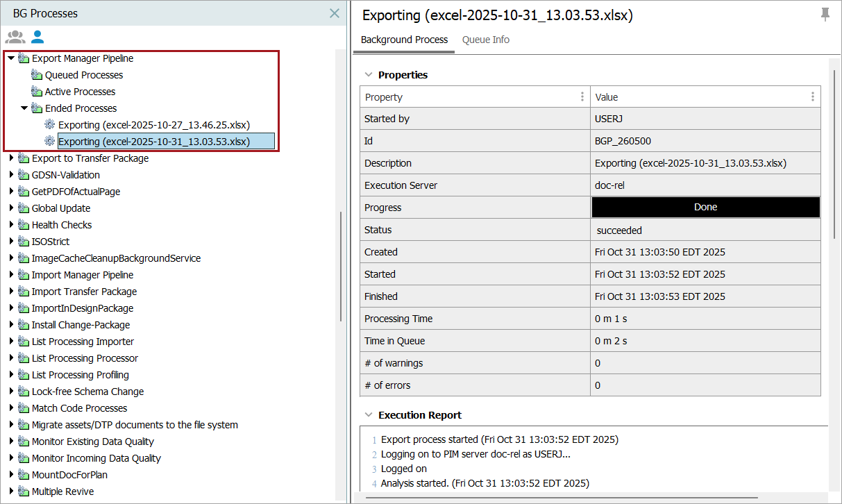Open Value column options menu

813,97
